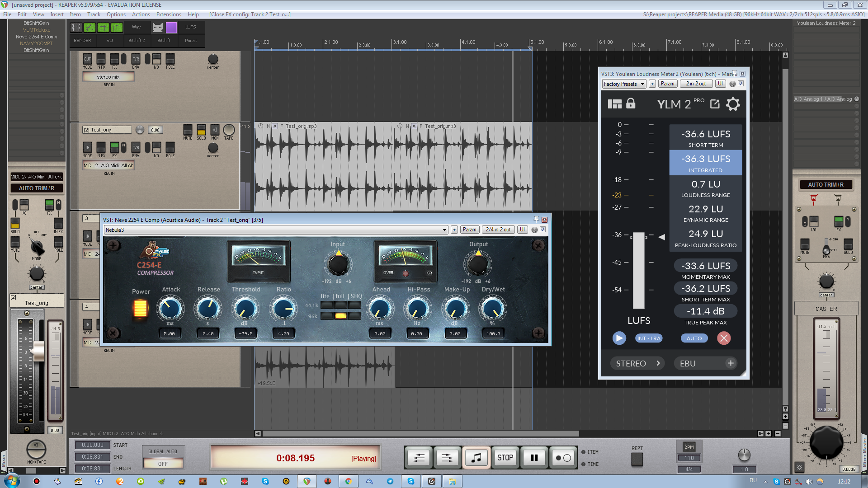Click the purple square toolbar icon
The width and height of the screenshot is (868, 488).
click(171, 28)
